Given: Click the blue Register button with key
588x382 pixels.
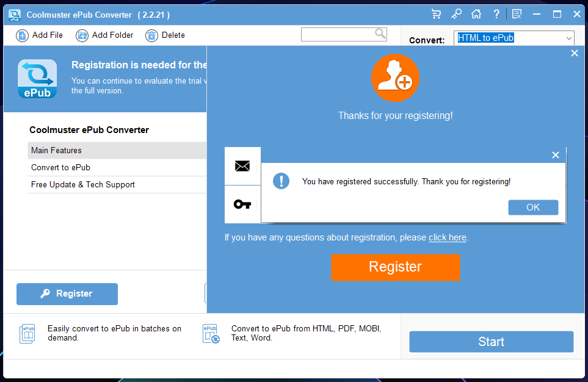Looking at the screenshot, I should point(67,294).
